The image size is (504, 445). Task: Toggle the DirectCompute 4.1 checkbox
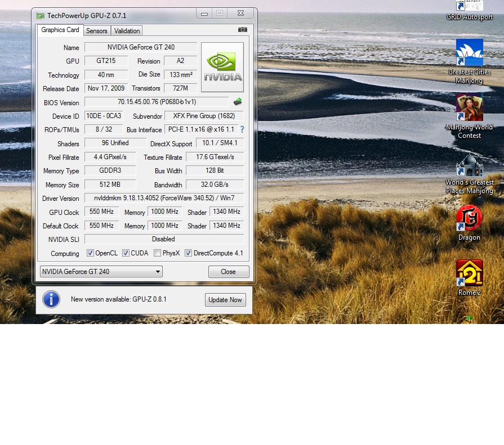(x=189, y=253)
